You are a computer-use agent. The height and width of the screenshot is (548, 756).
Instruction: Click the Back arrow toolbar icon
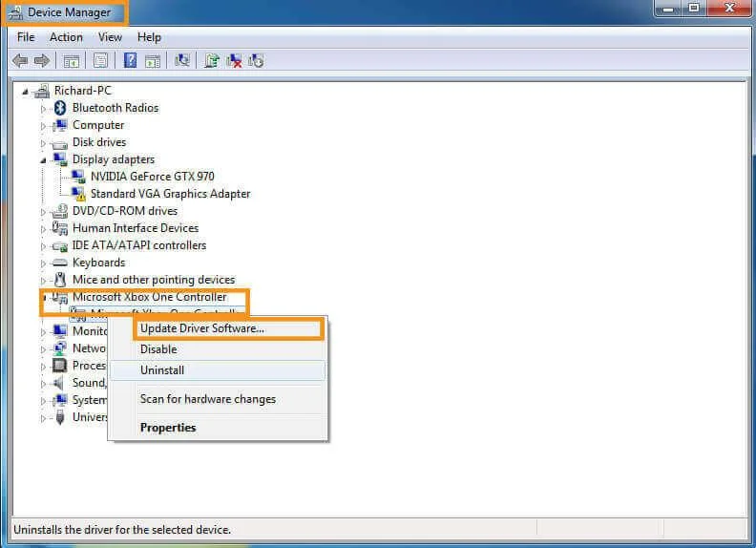coord(20,61)
